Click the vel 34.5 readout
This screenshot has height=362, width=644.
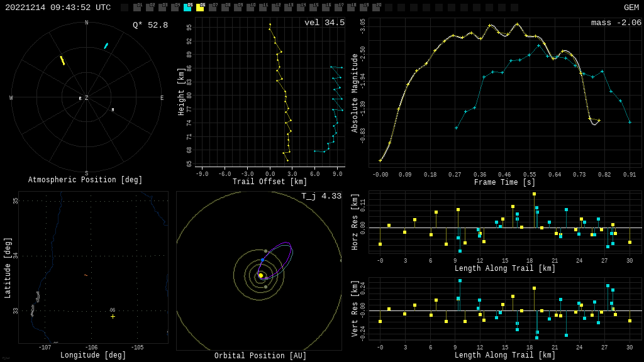pos(324,23)
